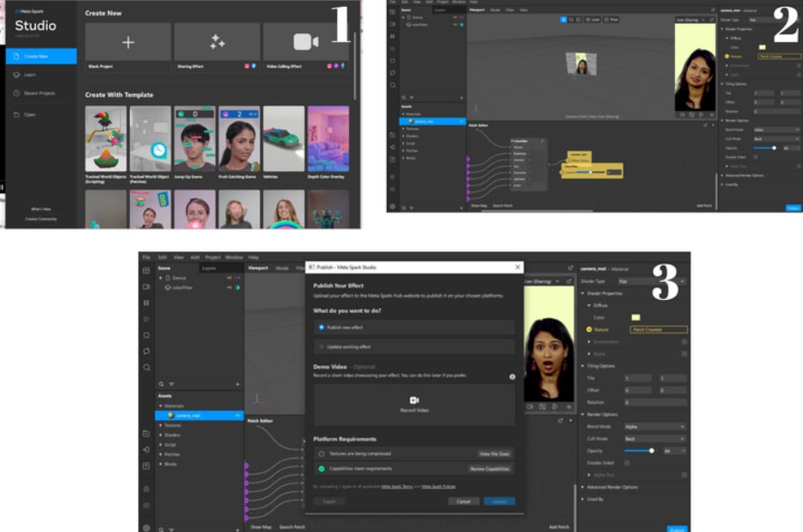Select the Publish new effect radio button
The width and height of the screenshot is (803, 532).
pyautogui.click(x=322, y=327)
